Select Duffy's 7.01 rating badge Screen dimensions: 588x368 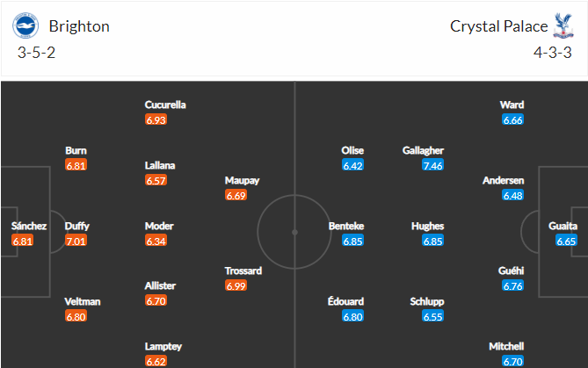(x=76, y=241)
